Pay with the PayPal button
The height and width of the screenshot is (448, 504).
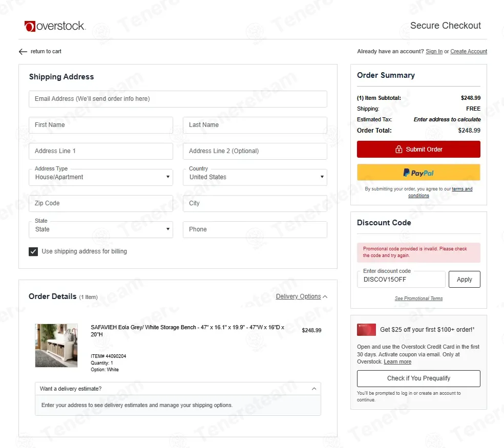(x=418, y=173)
